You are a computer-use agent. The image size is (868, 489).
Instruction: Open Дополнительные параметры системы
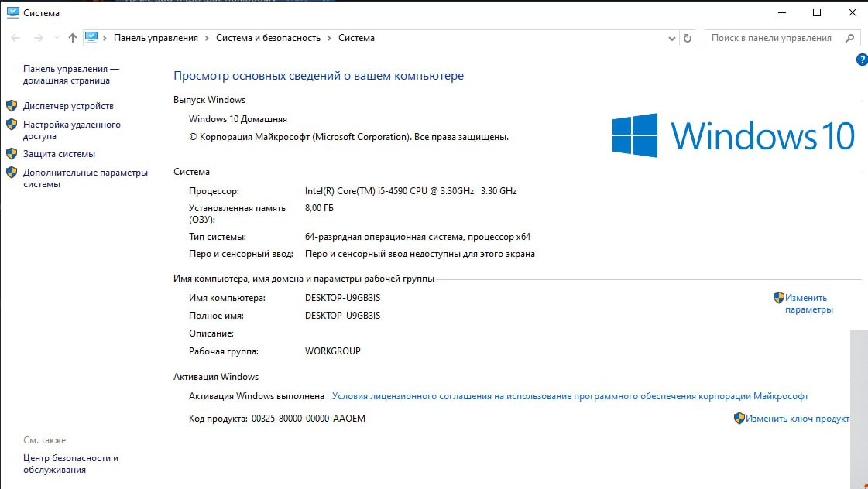84,178
